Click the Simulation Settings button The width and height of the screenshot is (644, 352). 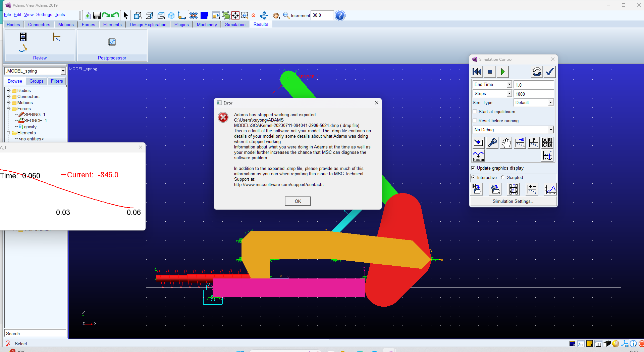[x=513, y=201]
